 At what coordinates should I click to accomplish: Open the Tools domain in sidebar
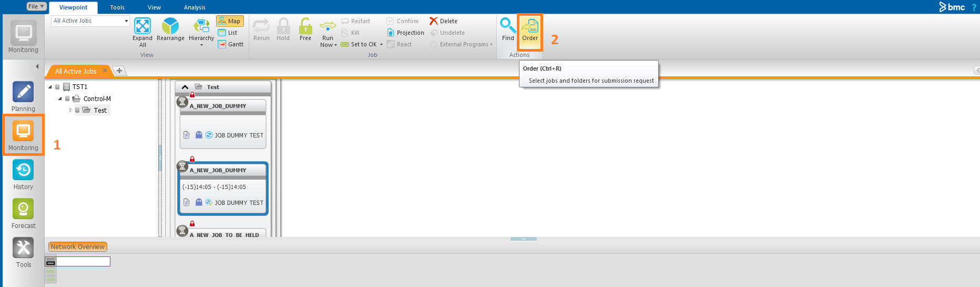tap(23, 249)
